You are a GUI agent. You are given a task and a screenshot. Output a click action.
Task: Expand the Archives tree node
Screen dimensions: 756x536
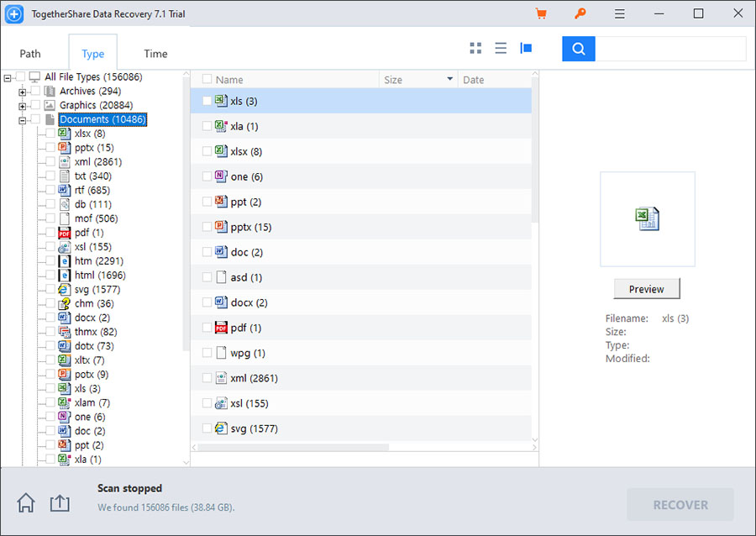coord(22,92)
